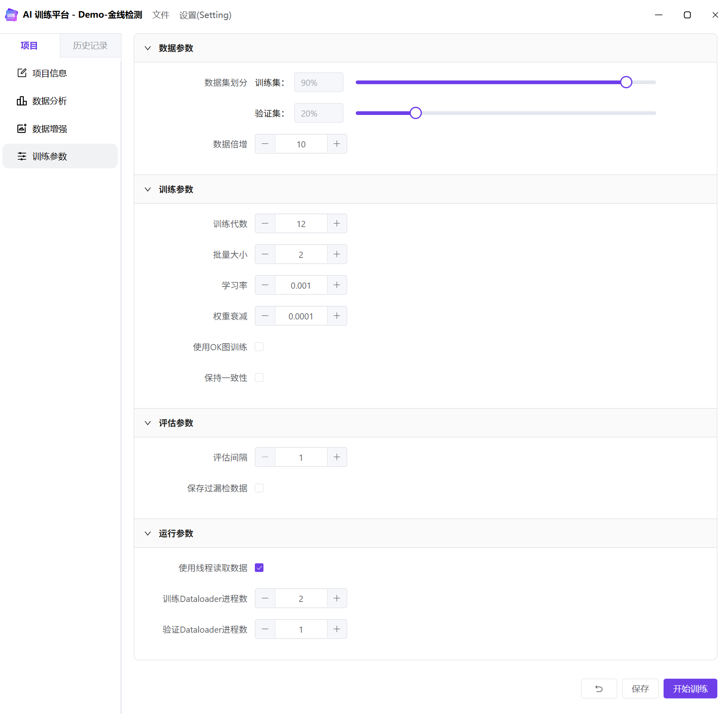Click the undo reset arrow button
Screen dimensions: 728x714
(599, 689)
